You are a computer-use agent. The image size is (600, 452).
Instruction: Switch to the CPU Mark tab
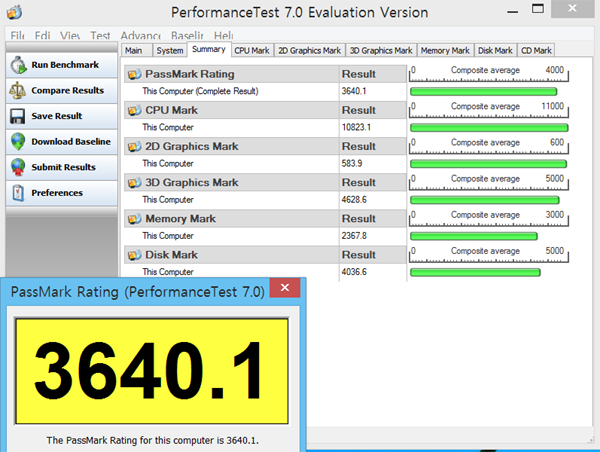(x=252, y=51)
